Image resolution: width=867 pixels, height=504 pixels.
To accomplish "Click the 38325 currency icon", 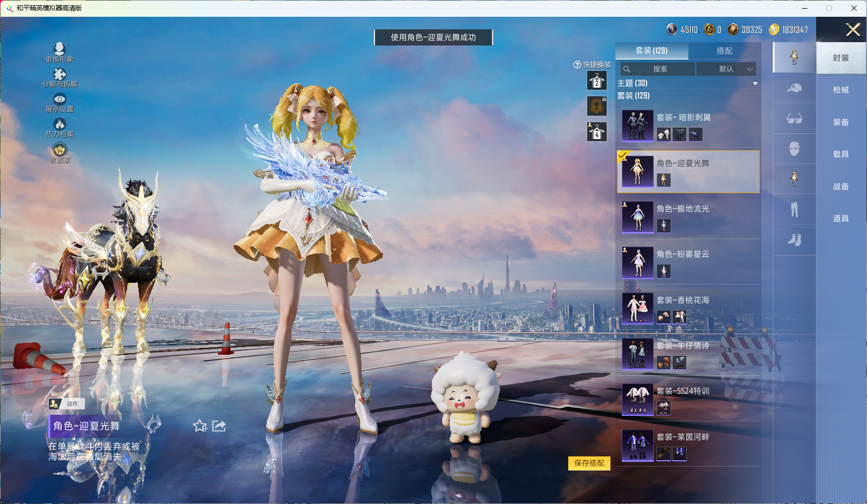I will click(733, 29).
